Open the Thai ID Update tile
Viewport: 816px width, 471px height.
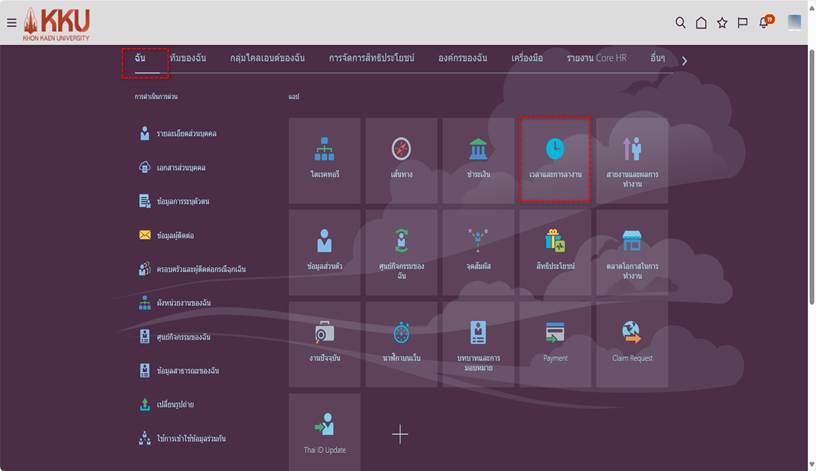tap(324, 430)
